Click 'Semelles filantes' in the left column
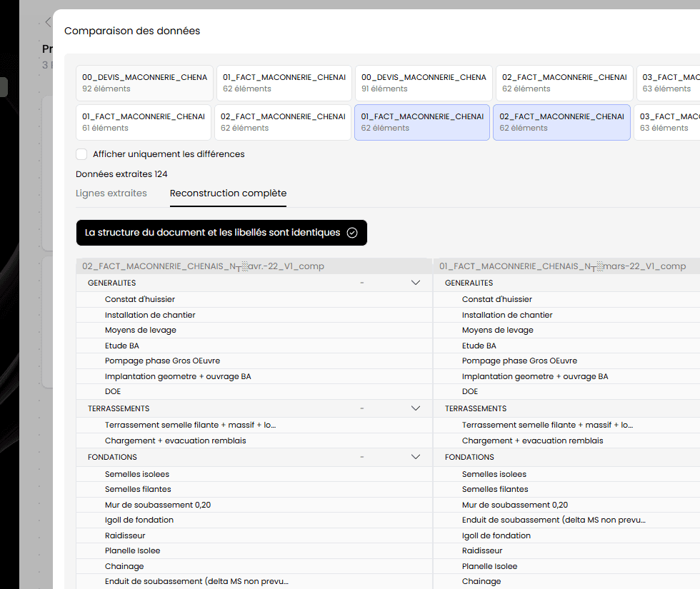The width and height of the screenshot is (700, 589). coord(138,490)
